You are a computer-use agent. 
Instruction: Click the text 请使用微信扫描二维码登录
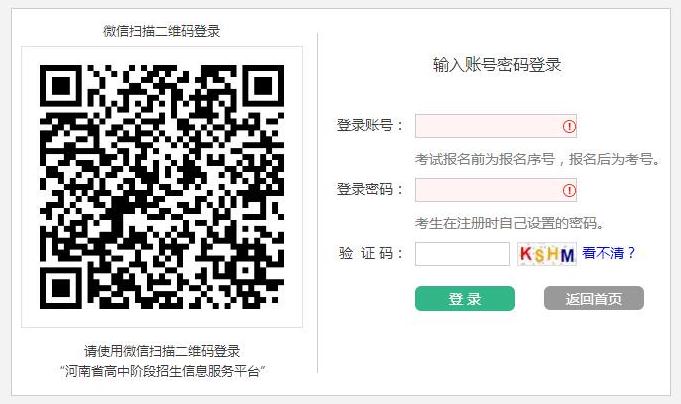pyautogui.click(x=162, y=351)
